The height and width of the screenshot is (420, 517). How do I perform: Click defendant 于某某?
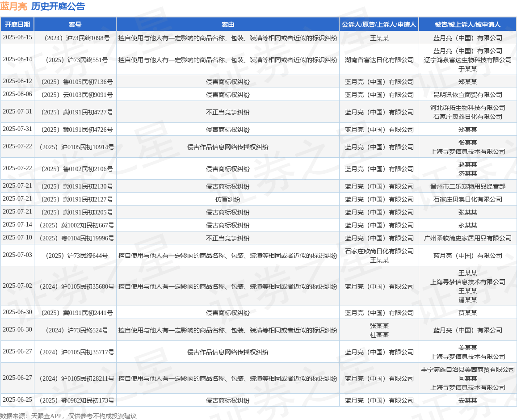(x=467, y=68)
